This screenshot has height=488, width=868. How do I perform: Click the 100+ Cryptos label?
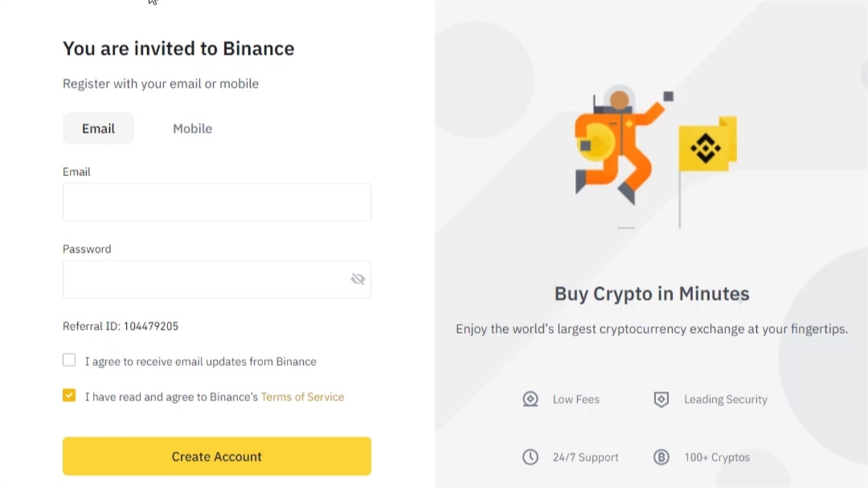click(x=717, y=457)
